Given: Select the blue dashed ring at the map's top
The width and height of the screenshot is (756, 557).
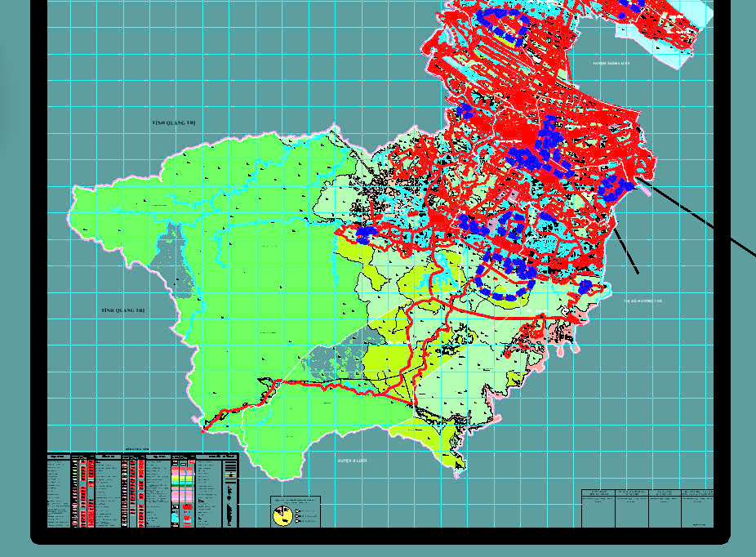Looking at the screenshot, I should tap(501, 23).
